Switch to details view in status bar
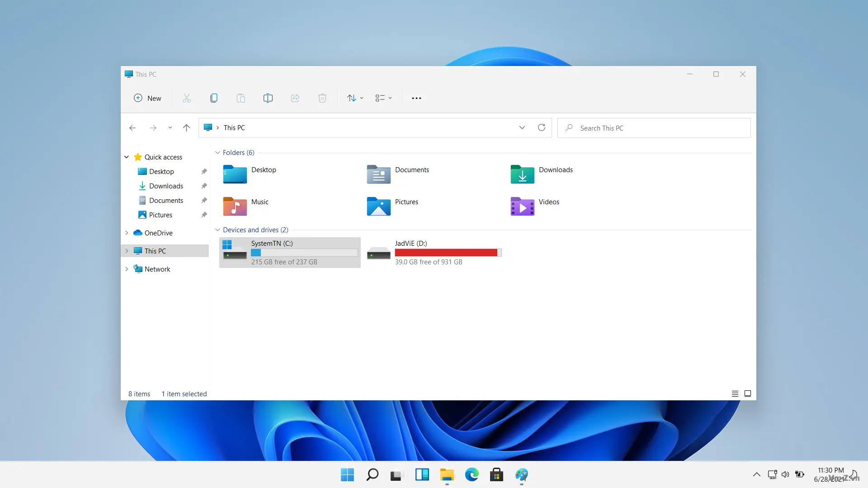The image size is (868, 488). coord(735,394)
